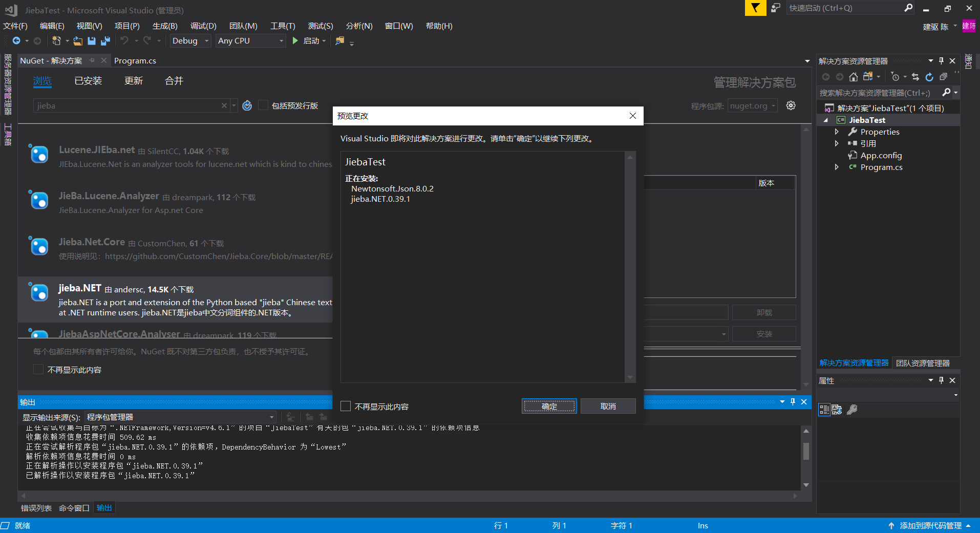Open the search history dropdown arrow
Viewport: 980px width, 533px height.
pos(234,105)
